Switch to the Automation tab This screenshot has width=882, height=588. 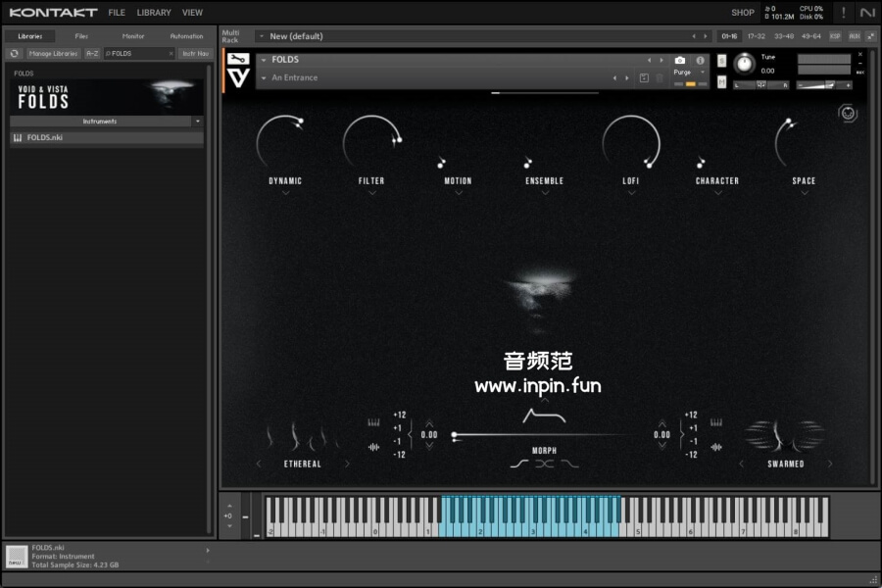pos(186,36)
